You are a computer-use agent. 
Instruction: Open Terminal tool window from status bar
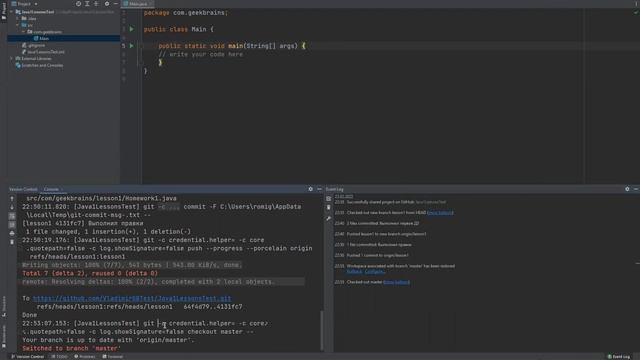[x=113, y=357]
